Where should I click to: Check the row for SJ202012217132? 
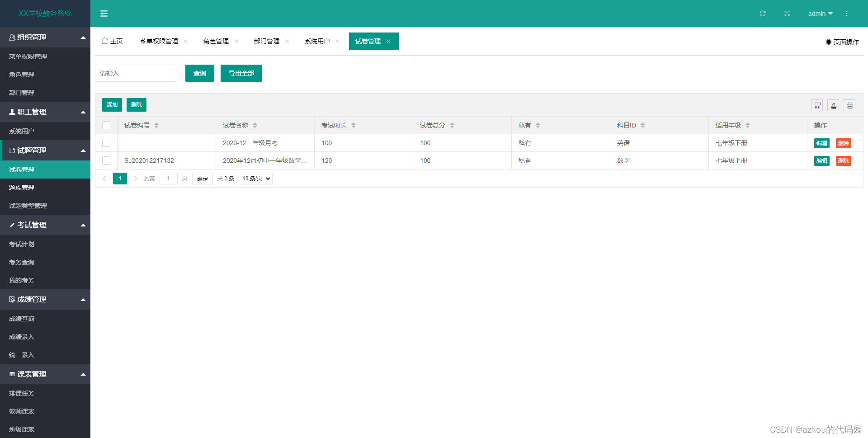click(x=106, y=160)
